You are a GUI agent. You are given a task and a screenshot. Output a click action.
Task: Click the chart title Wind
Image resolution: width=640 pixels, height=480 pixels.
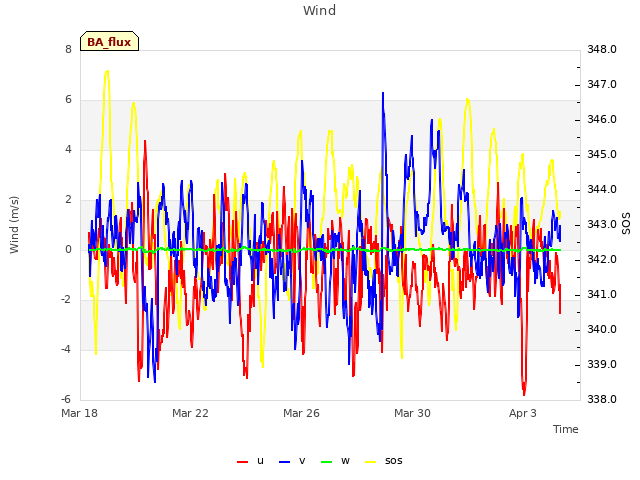[320, 10]
